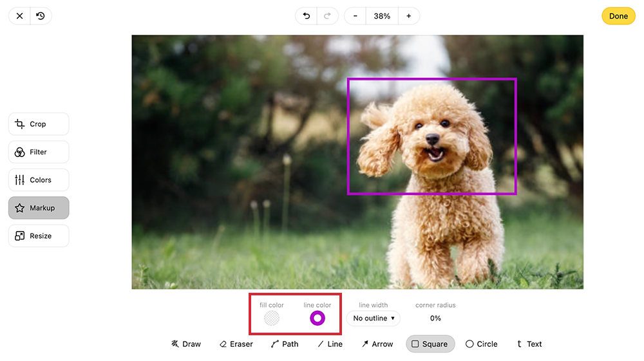The height and width of the screenshot is (361, 644).
Task: Click the revert history icon
Action: point(41,16)
